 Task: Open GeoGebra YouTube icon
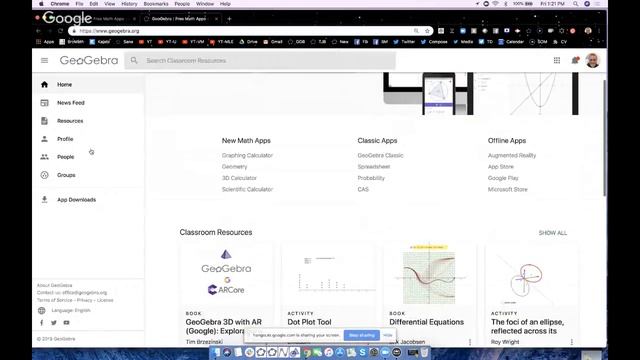pos(67,322)
